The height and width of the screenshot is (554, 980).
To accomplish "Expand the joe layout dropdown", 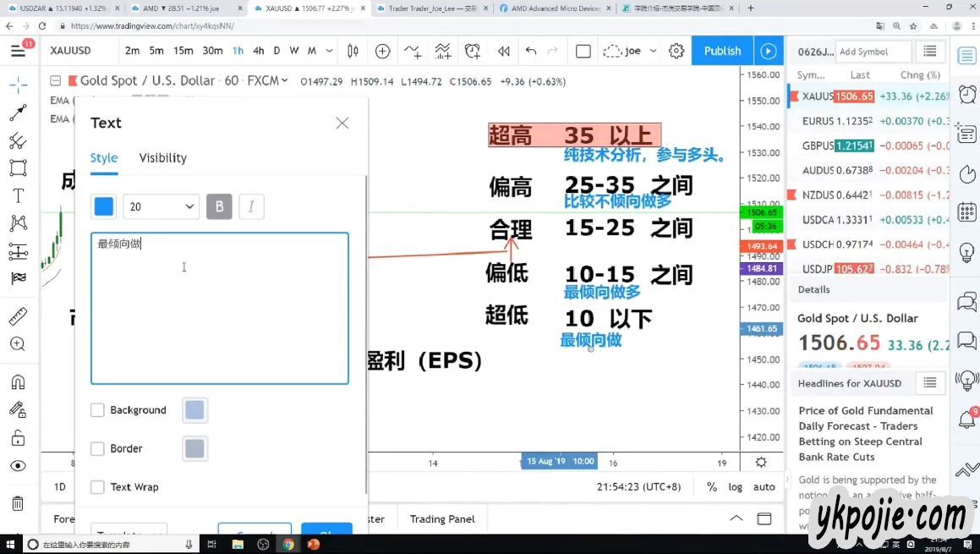I will tap(653, 51).
